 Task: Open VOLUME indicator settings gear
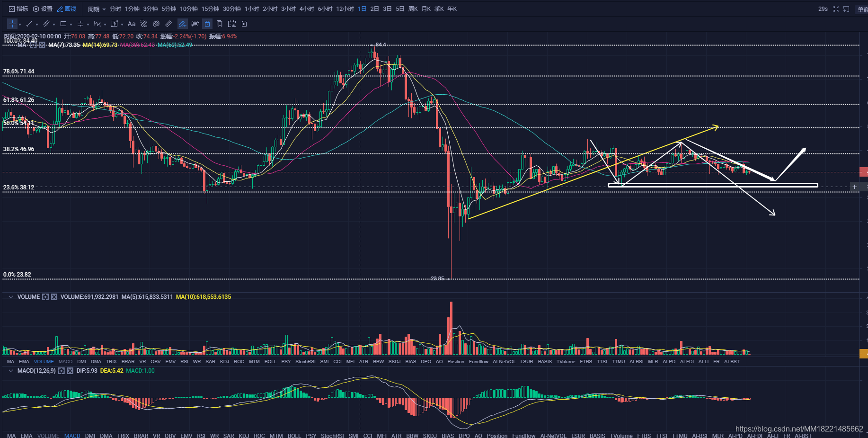[45, 297]
